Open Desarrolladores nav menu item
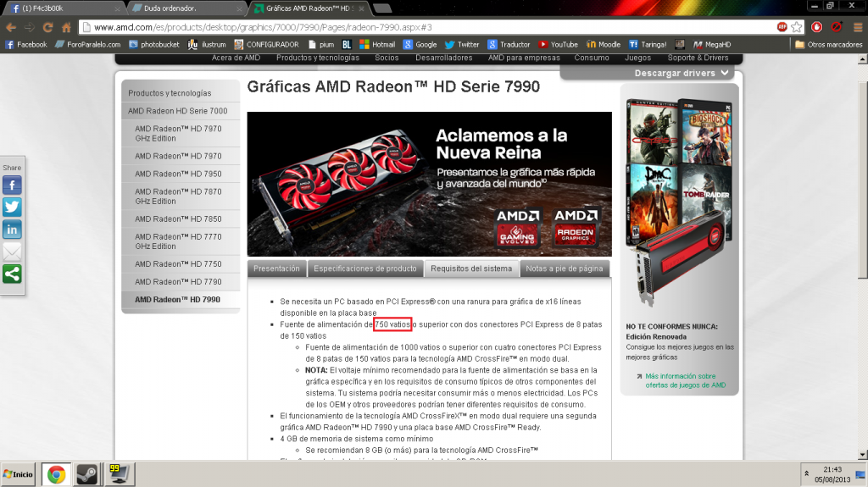 pos(444,58)
